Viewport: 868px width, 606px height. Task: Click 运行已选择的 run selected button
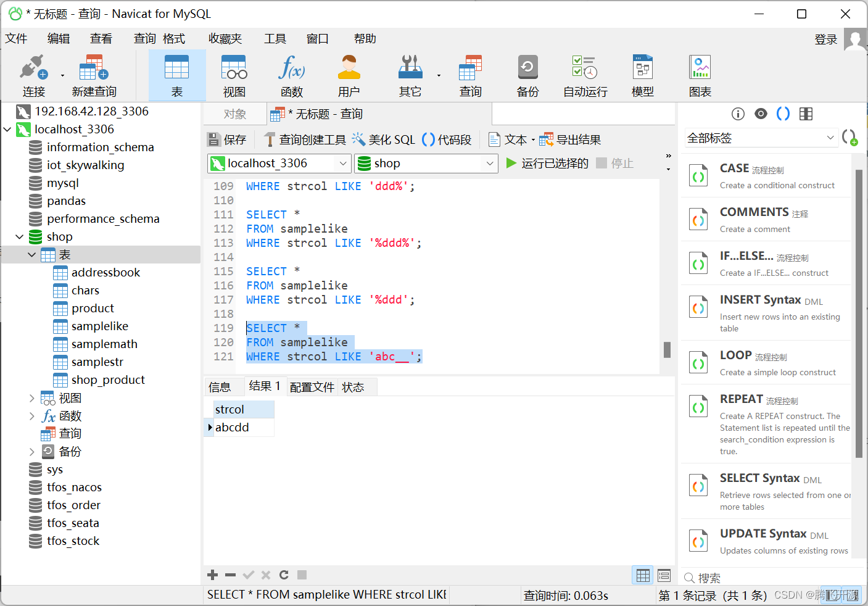point(547,163)
